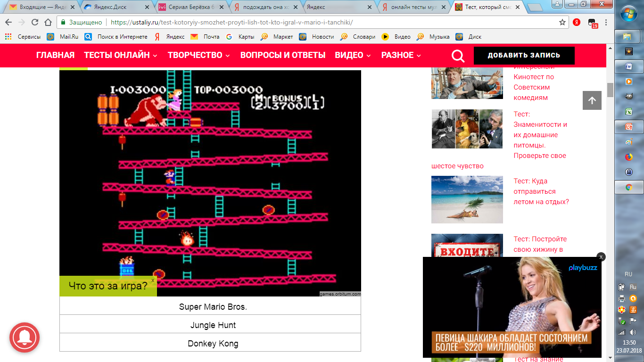The height and width of the screenshot is (362, 644).
Task: Click the Soviet comedy test thumbnail
Action: tap(467, 83)
